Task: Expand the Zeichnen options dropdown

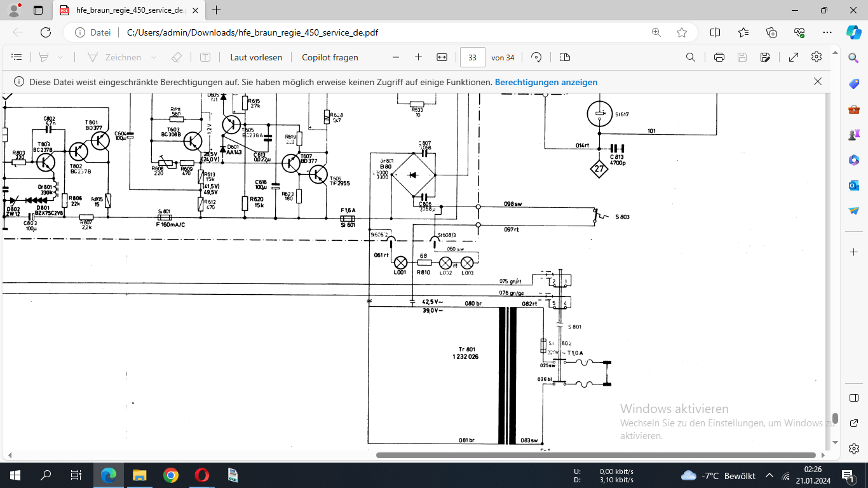Action: click(x=154, y=57)
